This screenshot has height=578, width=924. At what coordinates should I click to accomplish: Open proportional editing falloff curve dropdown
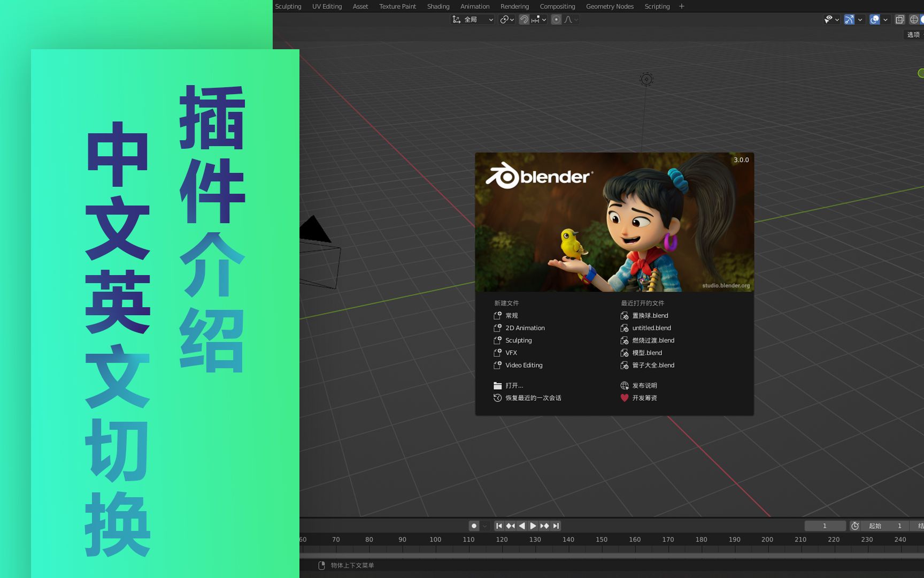pos(571,20)
